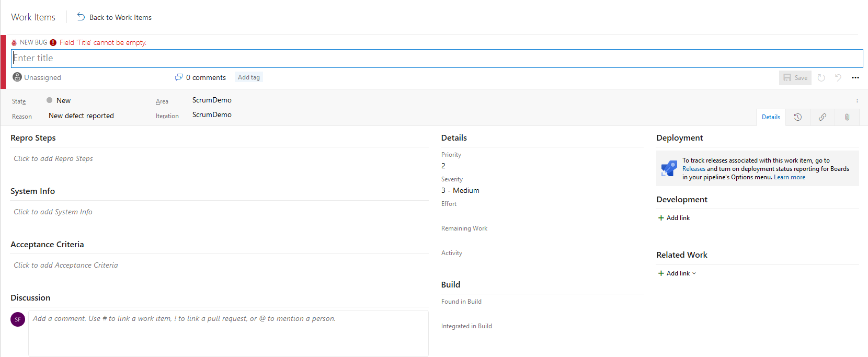Click the disabled Save button
This screenshot has height=357, width=868.
coord(795,78)
